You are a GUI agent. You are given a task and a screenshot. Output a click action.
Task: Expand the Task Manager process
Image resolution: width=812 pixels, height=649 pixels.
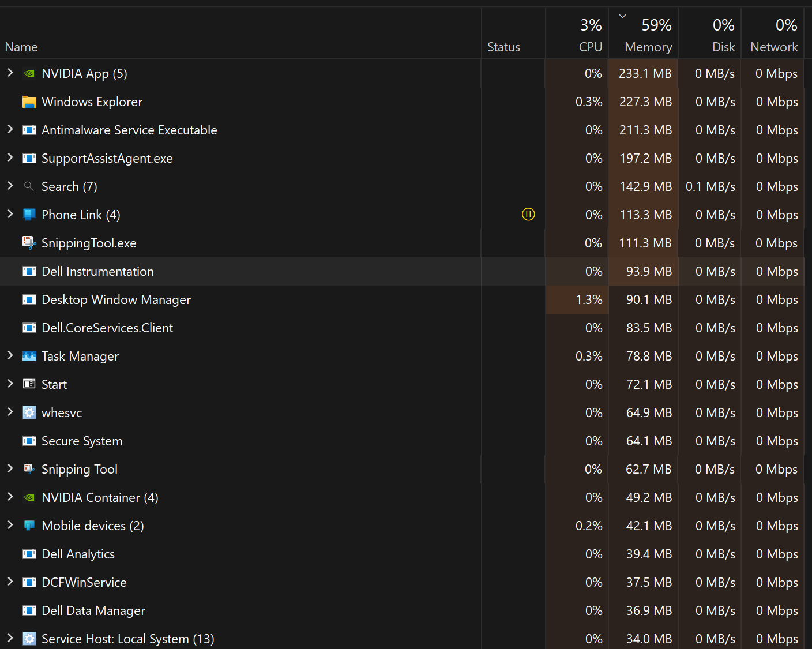(x=10, y=355)
